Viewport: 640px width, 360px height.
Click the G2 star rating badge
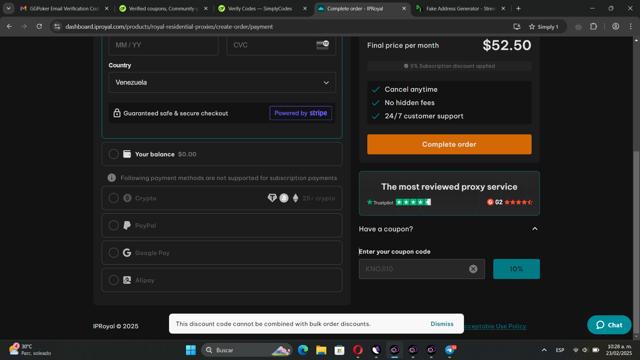pos(509,202)
